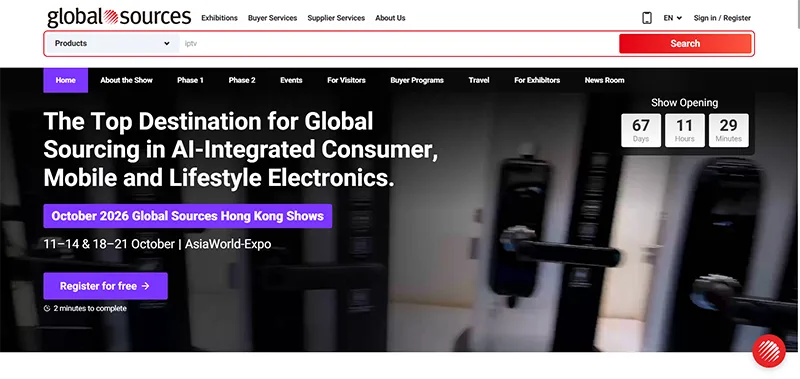The height and width of the screenshot is (379, 800).
Task: Switch to Phase 1 tab
Action: click(x=190, y=80)
